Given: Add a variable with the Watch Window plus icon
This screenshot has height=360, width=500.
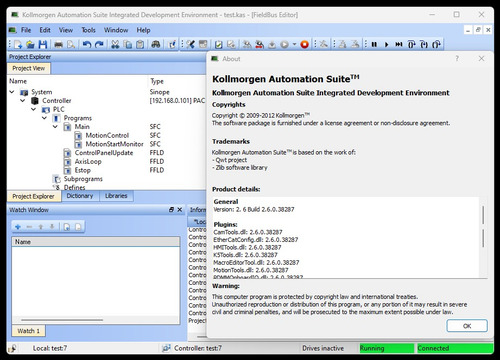Looking at the screenshot, I should point(18,227).
